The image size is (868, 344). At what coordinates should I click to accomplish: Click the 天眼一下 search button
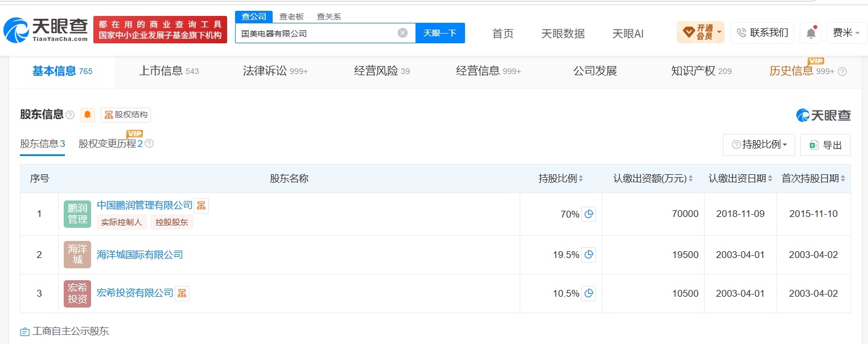[440, 33]
